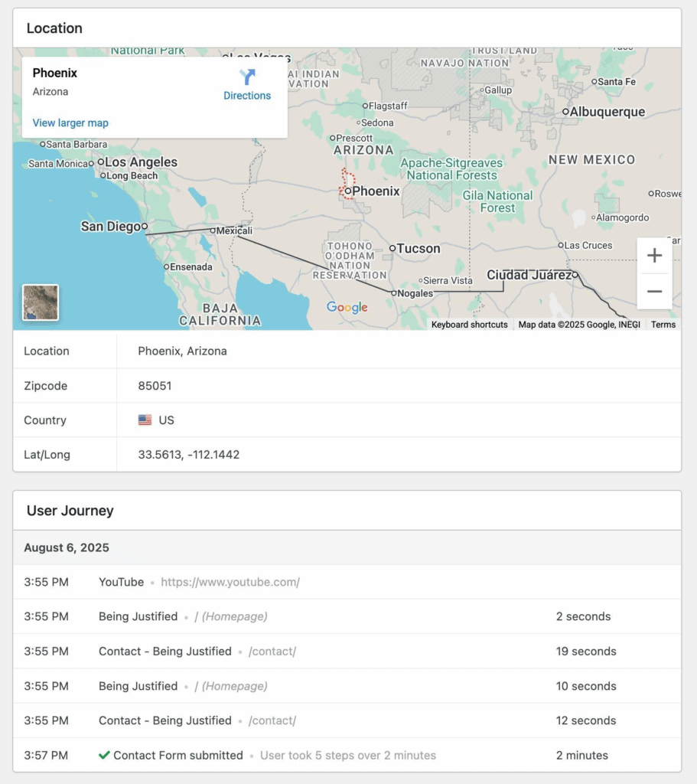The height and width of the screenshot is (784, 697).
Task: Click the Homepage row lasting 2 seconds
Action: [347, 616]
